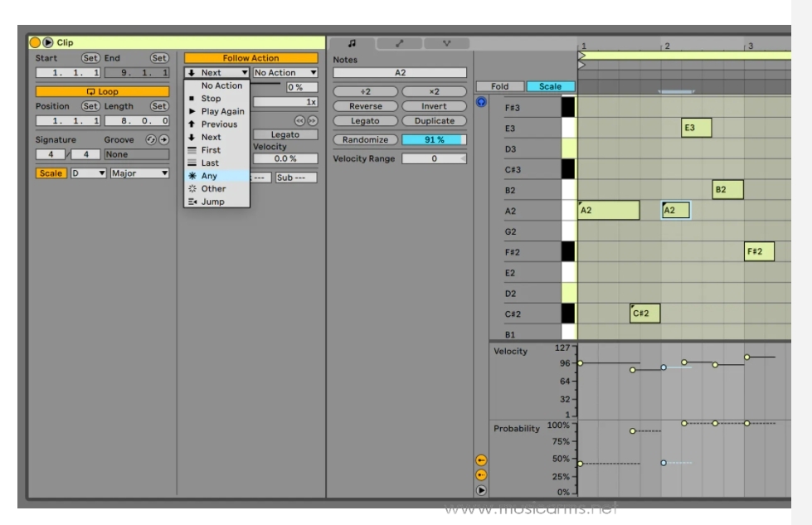Select Any from the follow action list
This screenshot has height=525, width=812.
pyautogui.click(x=209, y=176)
